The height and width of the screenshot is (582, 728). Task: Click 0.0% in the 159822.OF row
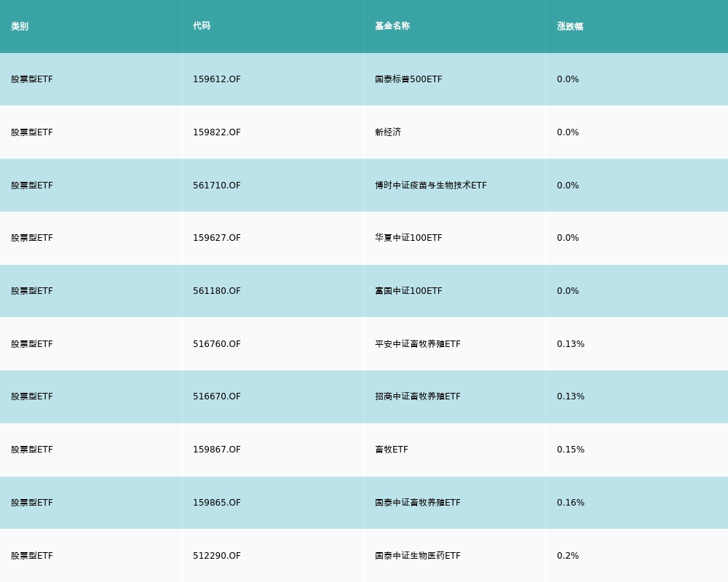[x=568, y=132]
